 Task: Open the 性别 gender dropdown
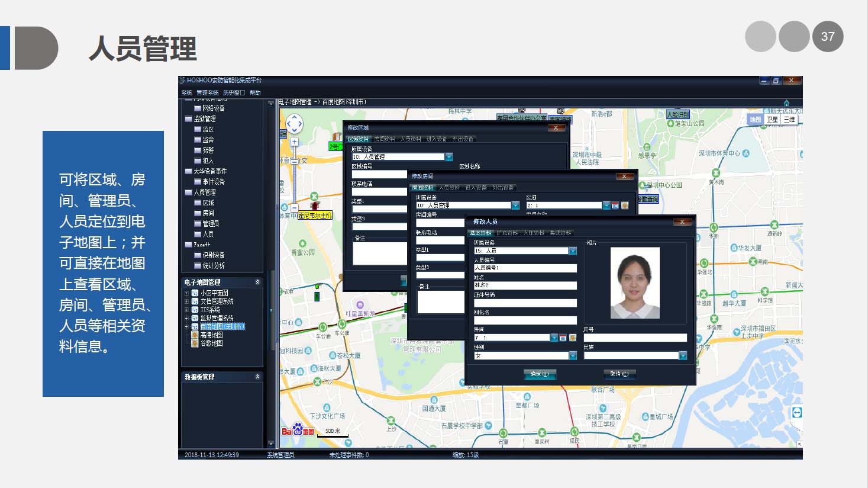click(572, 355)
